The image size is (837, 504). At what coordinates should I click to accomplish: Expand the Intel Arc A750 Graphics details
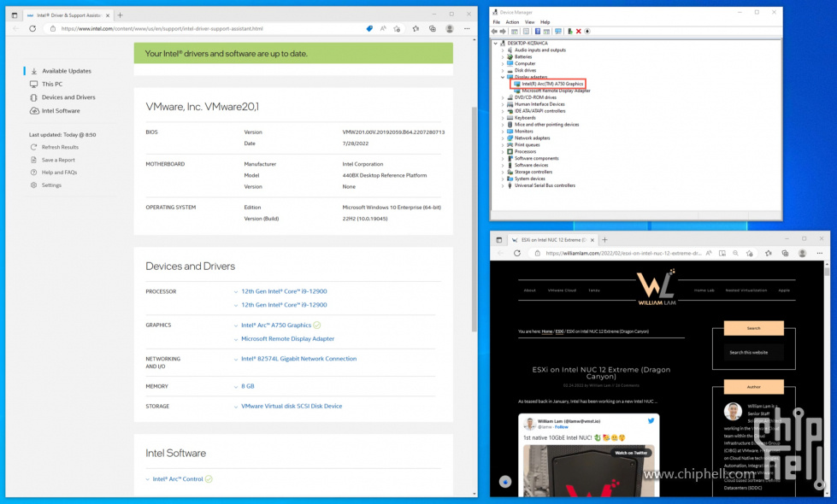point(236,325)
